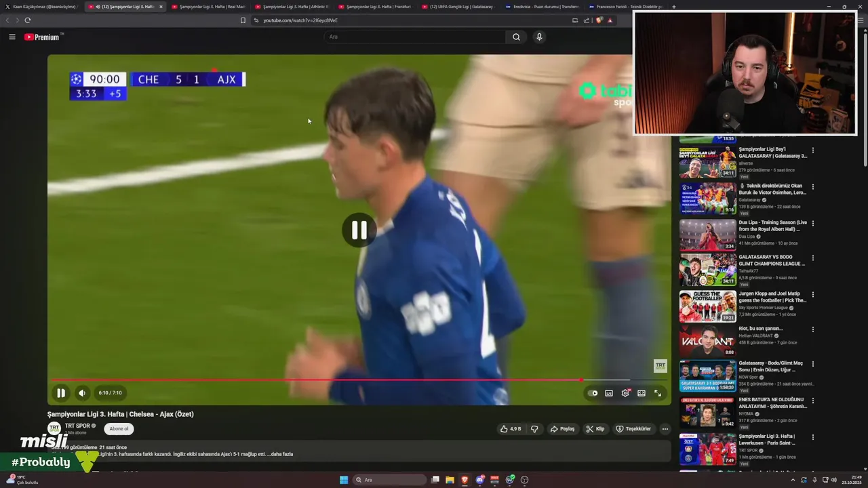
Task: Pause the video using the player bar button
Action: click(x=61, y=392)
